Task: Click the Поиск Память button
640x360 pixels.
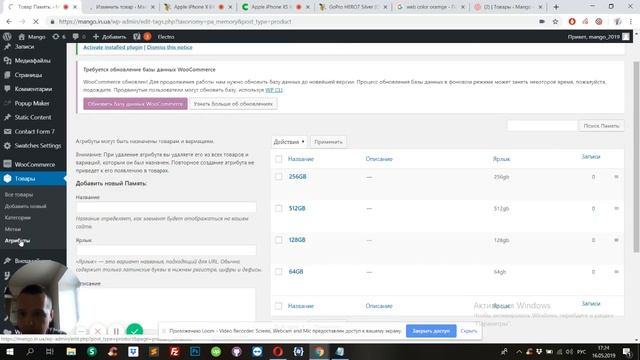Action: pyautogui.click(x=601, y=126)
